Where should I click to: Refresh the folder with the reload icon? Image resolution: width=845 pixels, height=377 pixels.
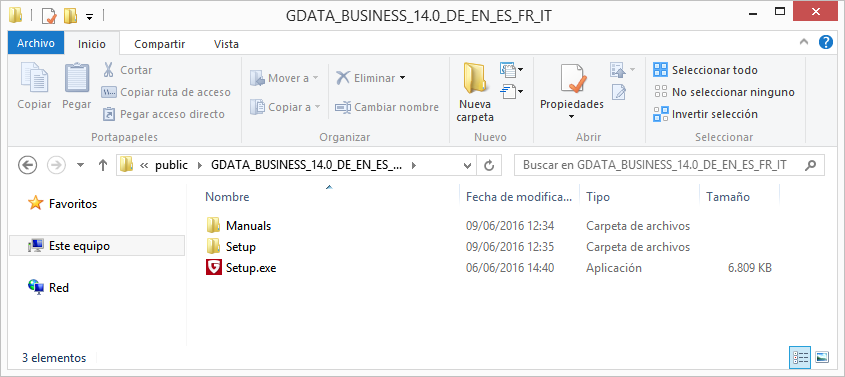[489, 165]
